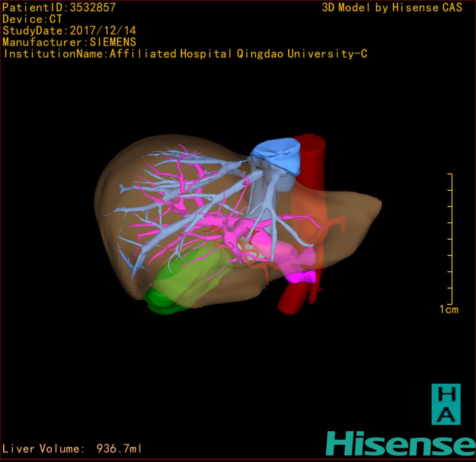Click the yellow scale ruler bar
Screen dimensions: 476x462
[x=451, y=239]
